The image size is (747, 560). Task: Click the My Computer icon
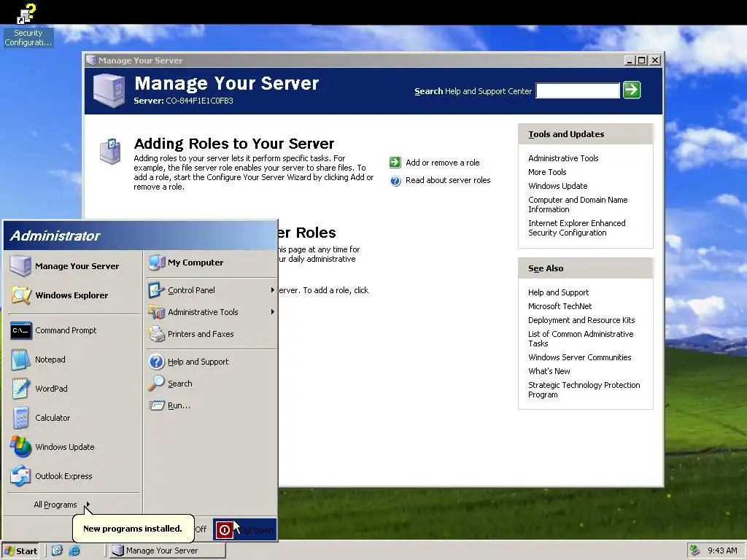click(156, 262)
